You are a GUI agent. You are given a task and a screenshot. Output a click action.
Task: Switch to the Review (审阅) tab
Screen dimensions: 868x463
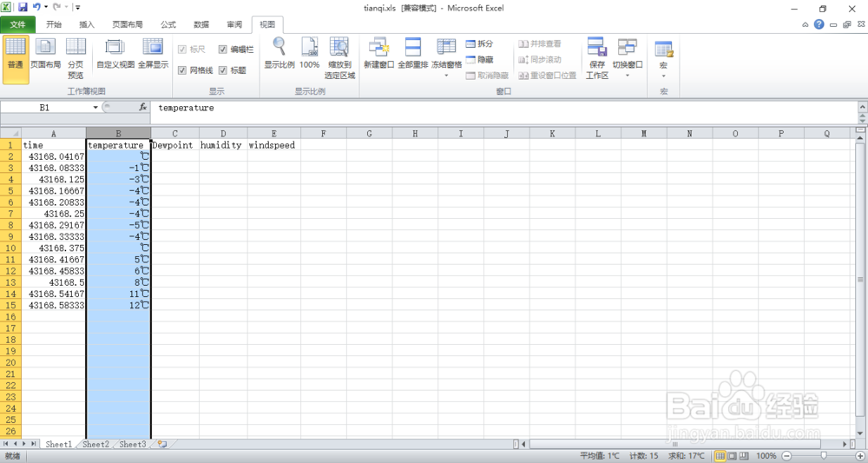[x=234, y=24]
